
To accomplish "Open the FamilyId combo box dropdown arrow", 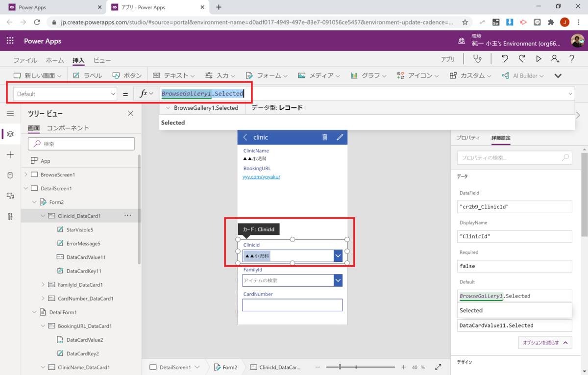I will [338, 280].
